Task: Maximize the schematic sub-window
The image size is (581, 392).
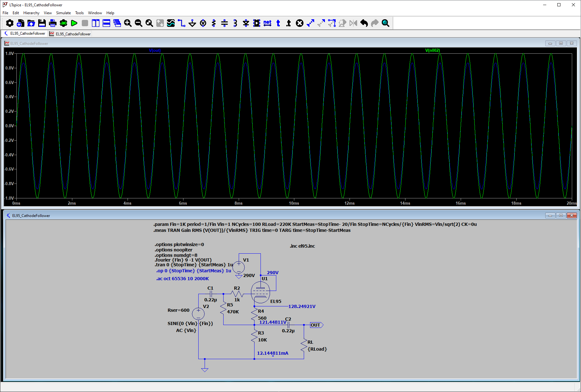Action: point(561,215)
